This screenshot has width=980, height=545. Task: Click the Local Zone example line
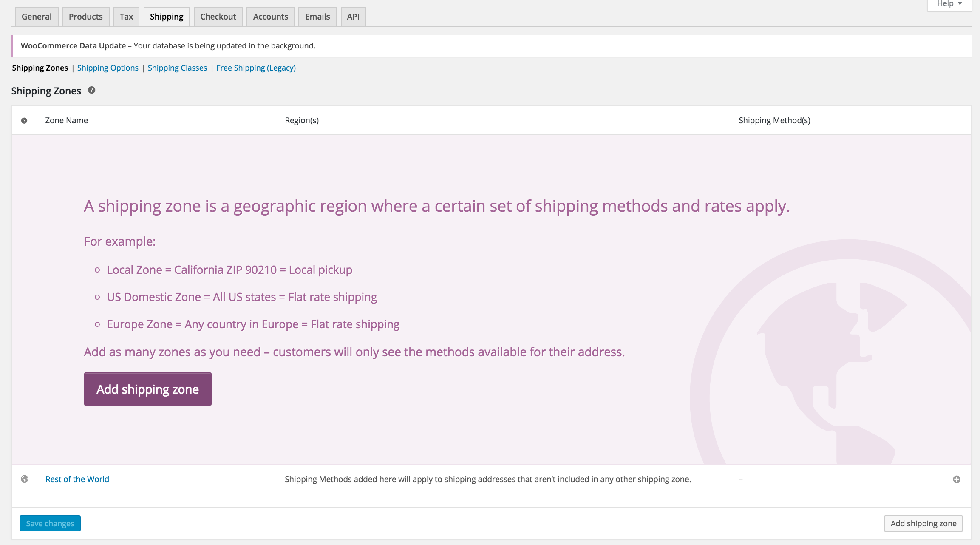click(x=229, y=270)
